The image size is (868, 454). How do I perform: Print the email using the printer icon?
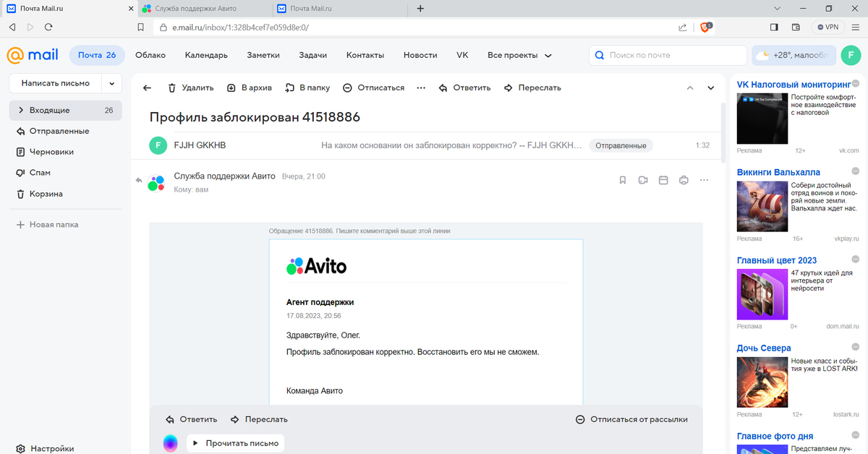click(x=684, y=180)
